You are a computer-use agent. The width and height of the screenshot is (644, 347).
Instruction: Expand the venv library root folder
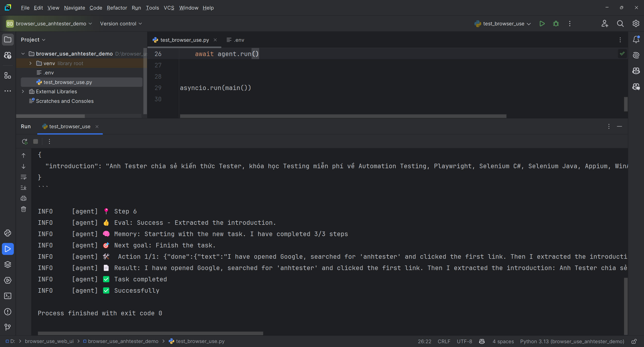click(x=30, y=63)
